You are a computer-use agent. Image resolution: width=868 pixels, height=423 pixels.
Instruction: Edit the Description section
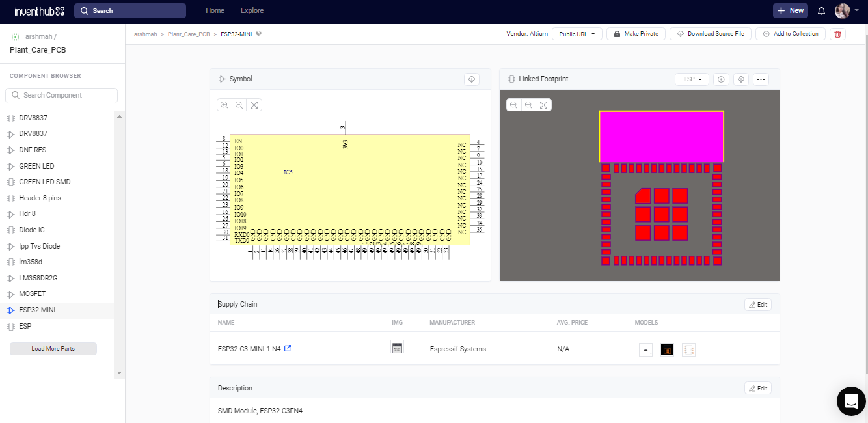(x=758, y=389)
